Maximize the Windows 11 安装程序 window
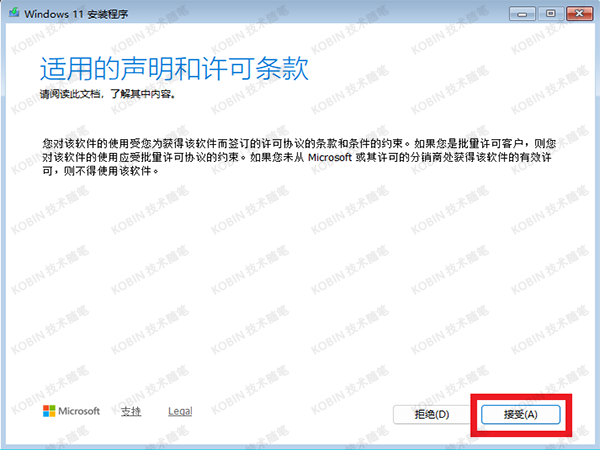This screenshot has width=600, height=450. [x=550, y=14]
